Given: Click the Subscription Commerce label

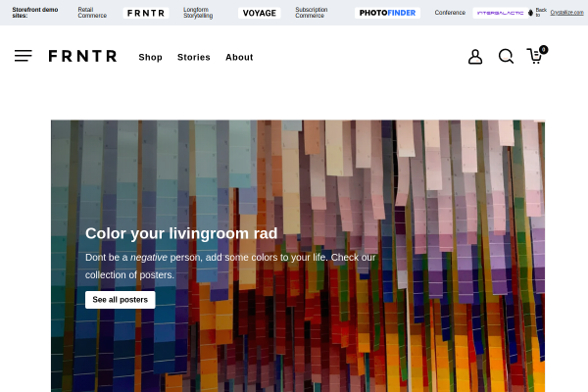Looking at the screenshot, I should pos(312,13).
